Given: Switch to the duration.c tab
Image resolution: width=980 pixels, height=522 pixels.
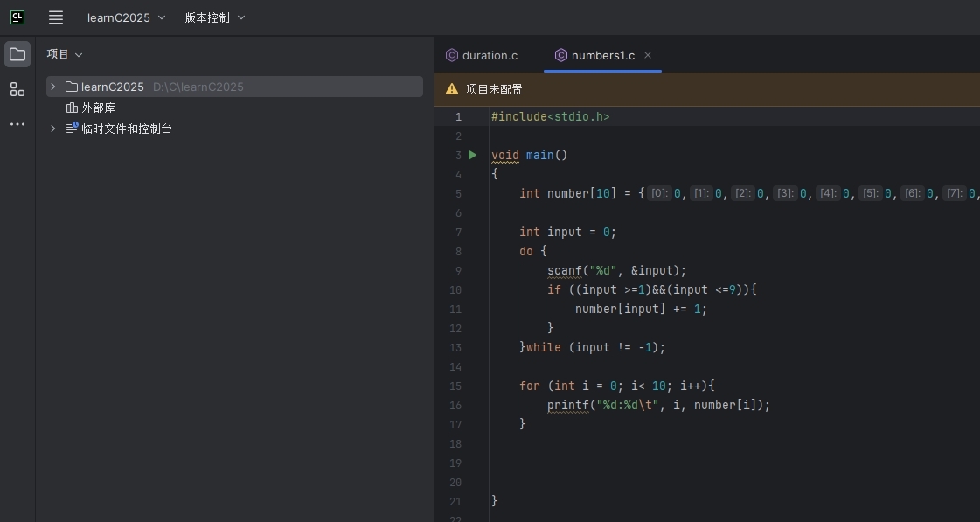Looking at the screenshot, I should (482, 56).
